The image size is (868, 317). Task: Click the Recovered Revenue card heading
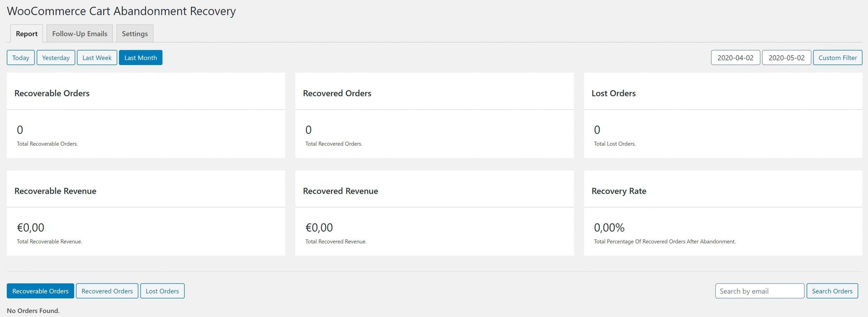point(340,191)
